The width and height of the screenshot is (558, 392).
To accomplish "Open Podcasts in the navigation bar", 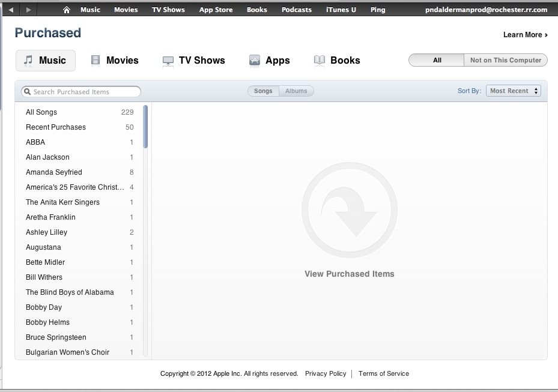I will tap(297, 10).
